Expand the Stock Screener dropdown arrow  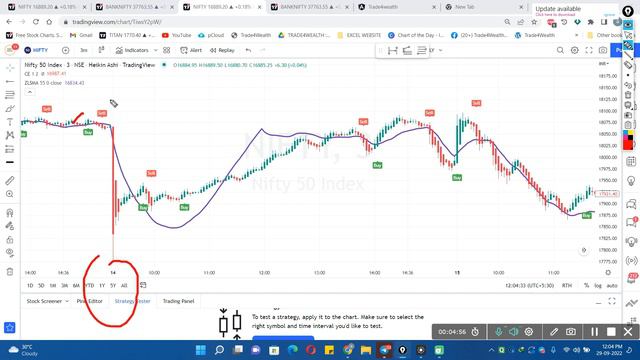pyautogui.click(x=67, y=301)
